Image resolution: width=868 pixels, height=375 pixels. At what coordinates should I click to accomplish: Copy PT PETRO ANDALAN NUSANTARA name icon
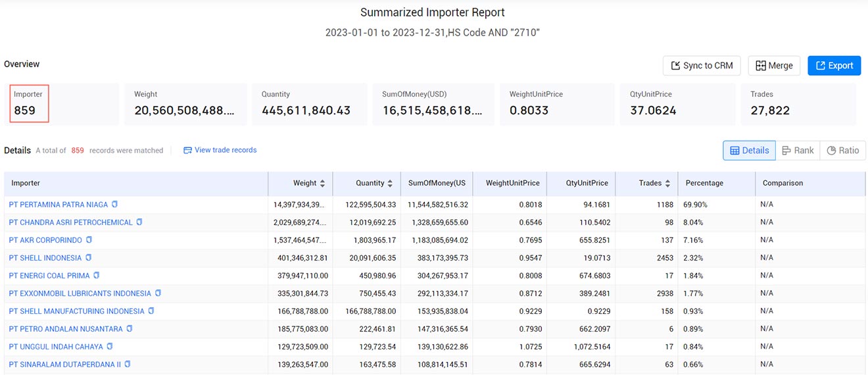click(x=130, y=329)
